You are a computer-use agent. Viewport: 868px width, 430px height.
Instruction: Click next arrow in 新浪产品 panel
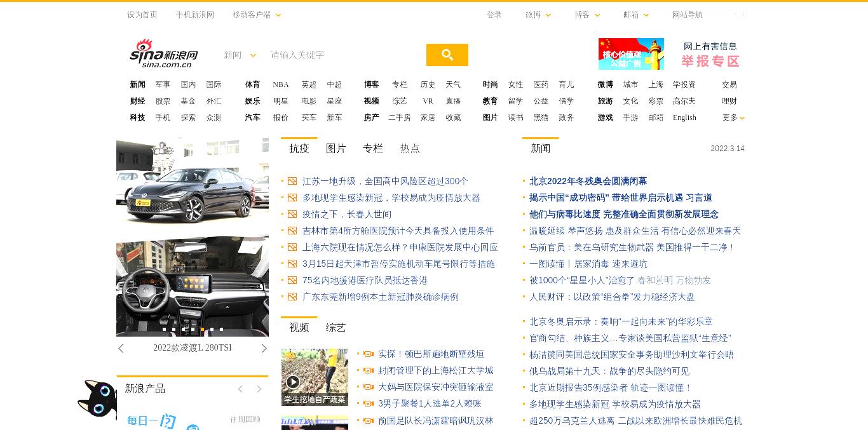(259, 389)
